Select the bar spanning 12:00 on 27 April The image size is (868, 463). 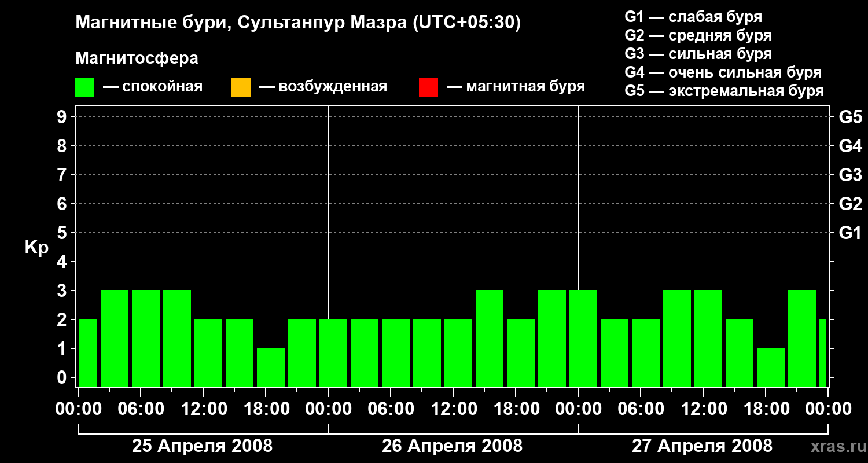(x=708, y=338)
